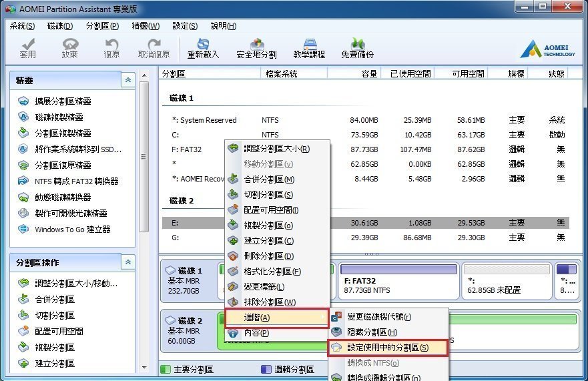Click 建立分割區 in the sidebar operations
This screenshot has height=381, width=588.
coord(47,364)
